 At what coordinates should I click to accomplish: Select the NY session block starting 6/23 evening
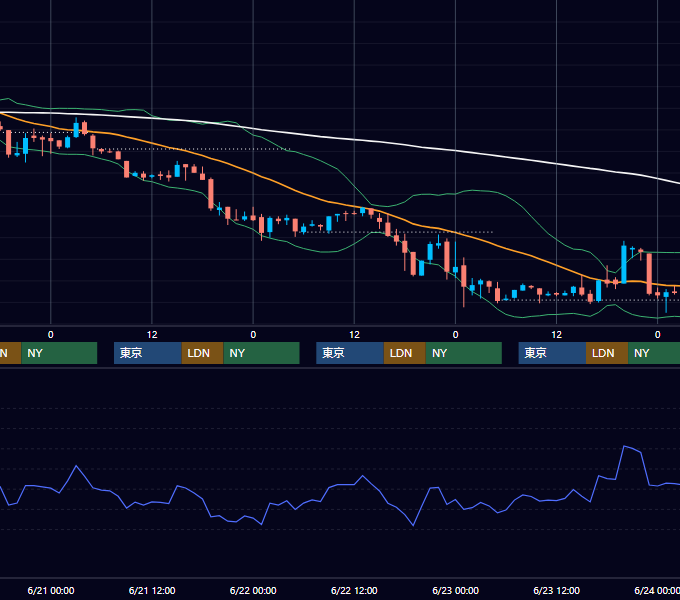(654, 353)
